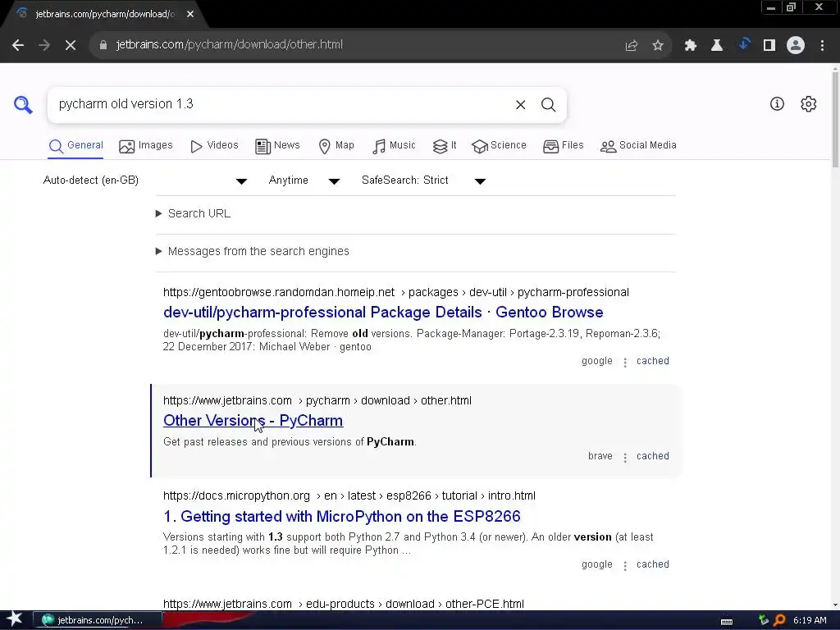Click the 'google' engine label under Gentoo result
This screenshot has width=840, height=630.
[x=597, y=361]
